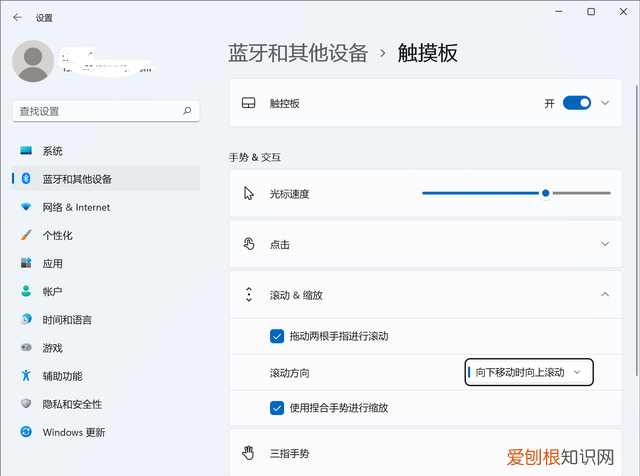
Task: Click the 点击 tap hand icon
Action: [249, 244]
